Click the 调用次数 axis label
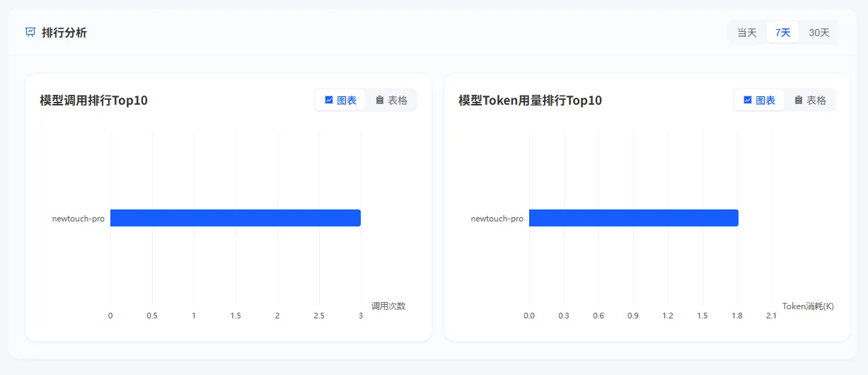The height and width of the screenshot is (375, 868). click(388, 306)
